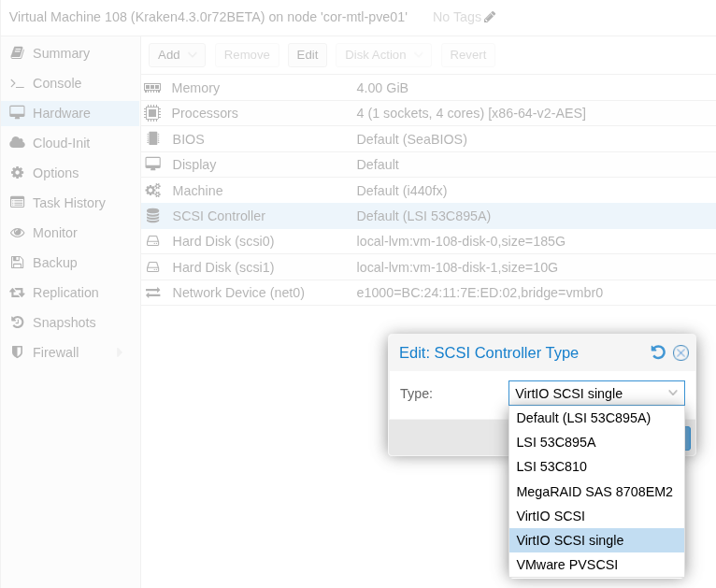Click the reset icon in the dialog header
The image size is (716, 588).
(x=658, y=352)
